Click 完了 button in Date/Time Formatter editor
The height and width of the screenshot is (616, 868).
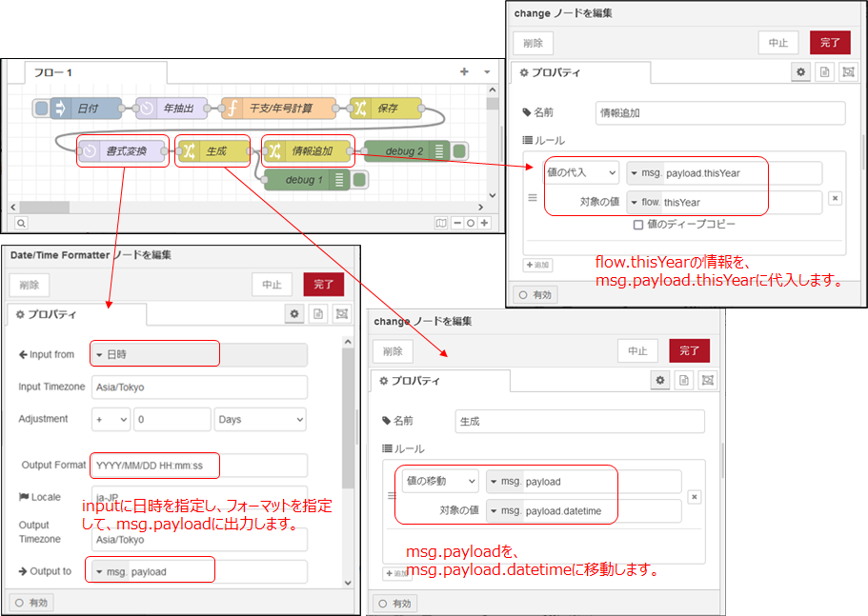[x=324, y=284]
